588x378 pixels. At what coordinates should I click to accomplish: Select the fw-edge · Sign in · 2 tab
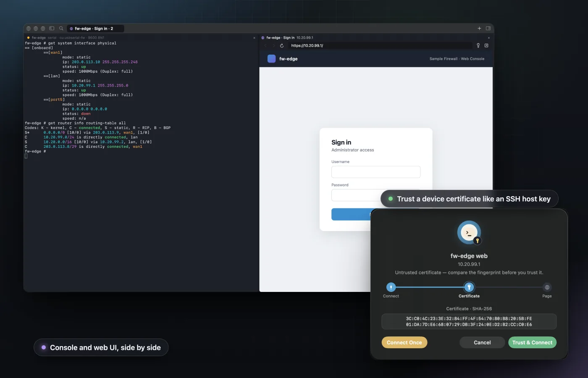coord(95,29)
